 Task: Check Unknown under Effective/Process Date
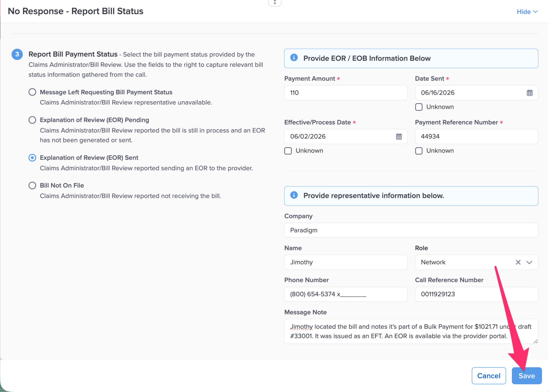click(x=288, y=151)
